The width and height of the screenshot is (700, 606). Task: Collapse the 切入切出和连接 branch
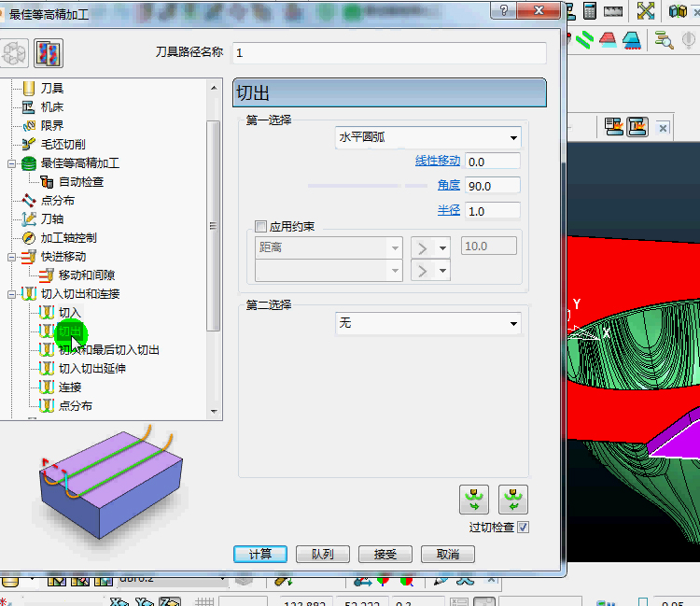(x=11, y=294)
